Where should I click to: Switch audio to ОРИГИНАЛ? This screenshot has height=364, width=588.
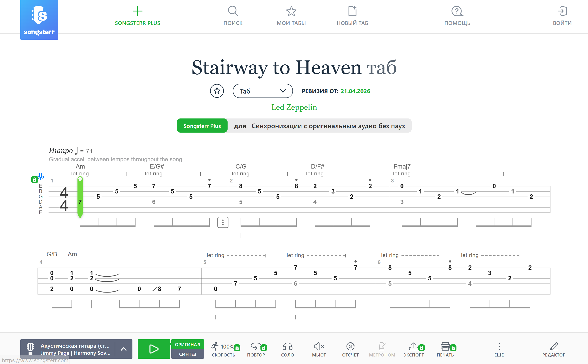pyautogui.click(x=188, y=344)
